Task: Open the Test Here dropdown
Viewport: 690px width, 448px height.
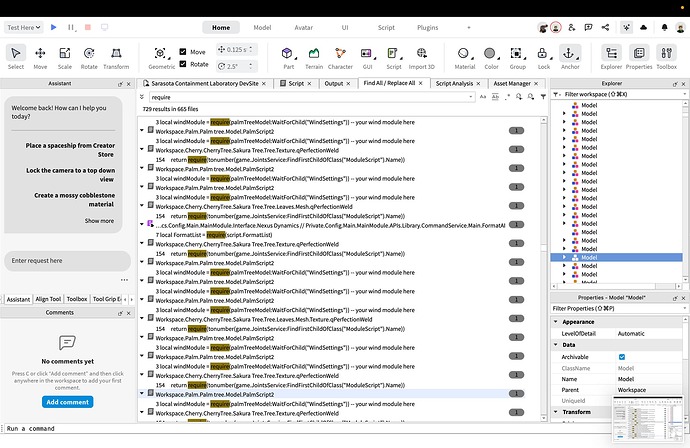Action: click(24, 27)
